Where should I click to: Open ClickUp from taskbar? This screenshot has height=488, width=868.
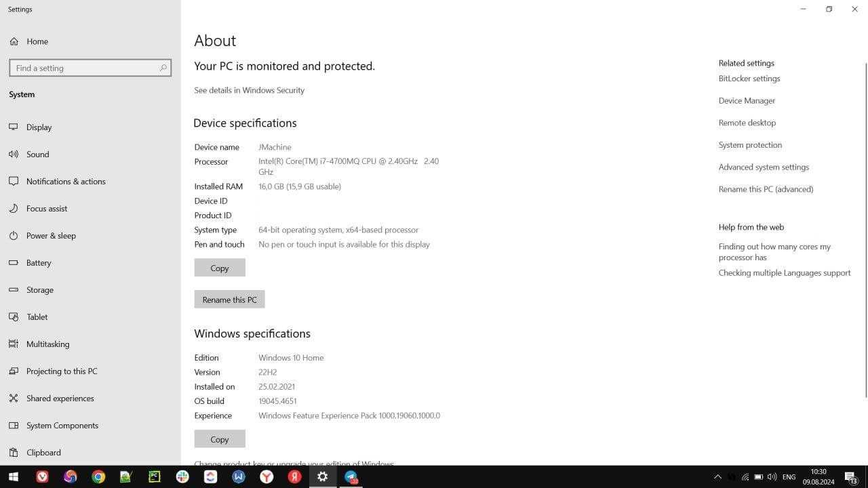pos(211,476)
